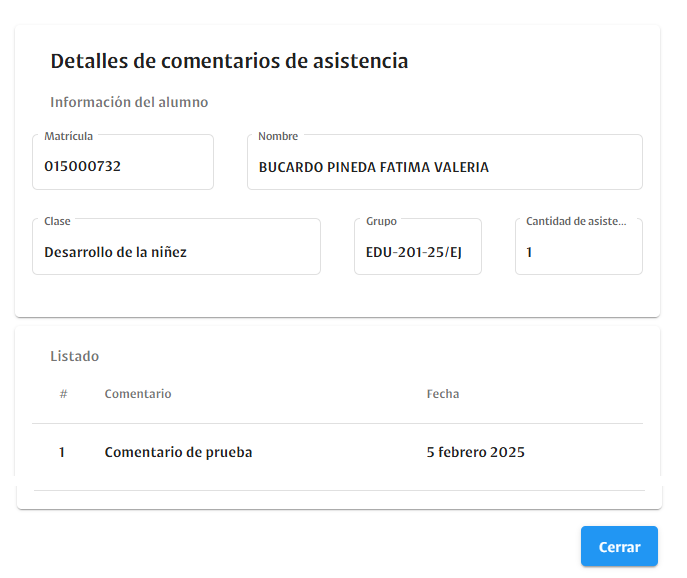
Task: Click the Clase field label
Action: [x=57, y=221]
